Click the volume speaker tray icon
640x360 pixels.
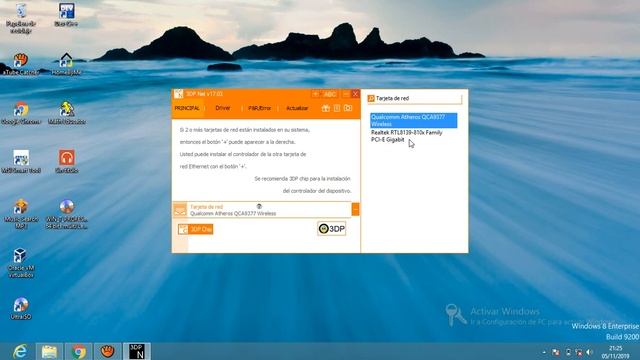590,352
